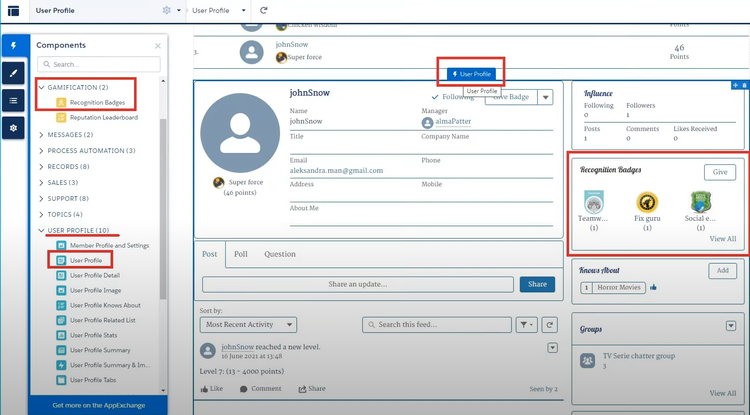
Task: Toggle the Following button
Action: pos(452,97)
